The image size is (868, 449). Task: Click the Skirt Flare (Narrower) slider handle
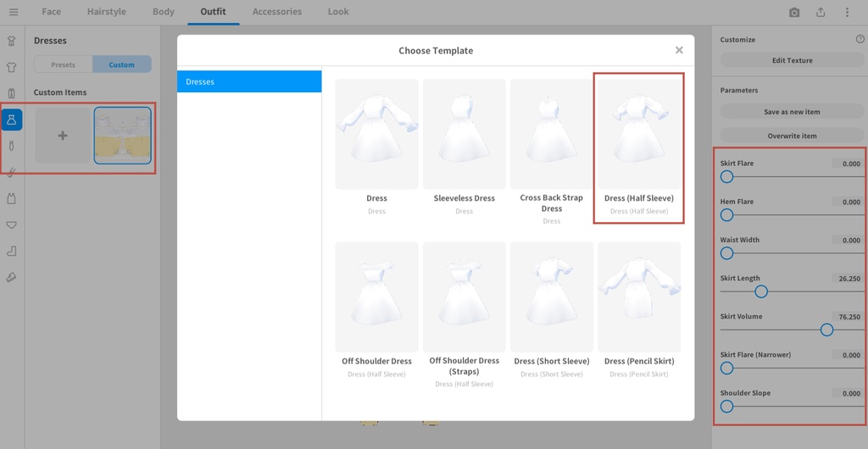click(x=726, y=368)
